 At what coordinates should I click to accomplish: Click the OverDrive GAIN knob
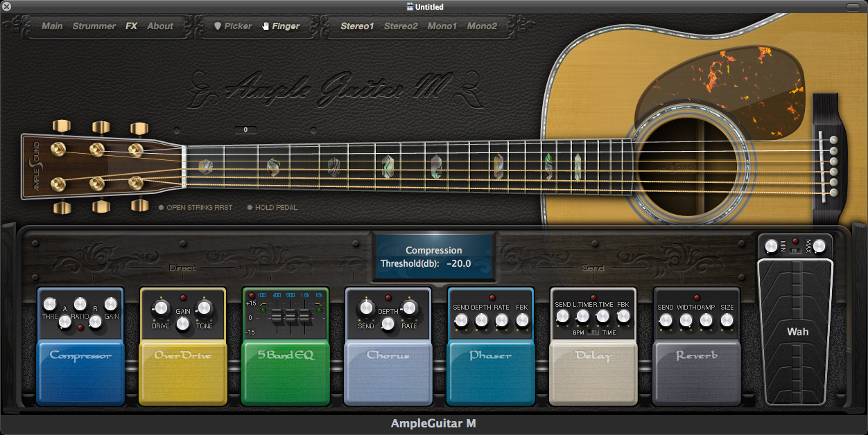click(x=183, y=323)
